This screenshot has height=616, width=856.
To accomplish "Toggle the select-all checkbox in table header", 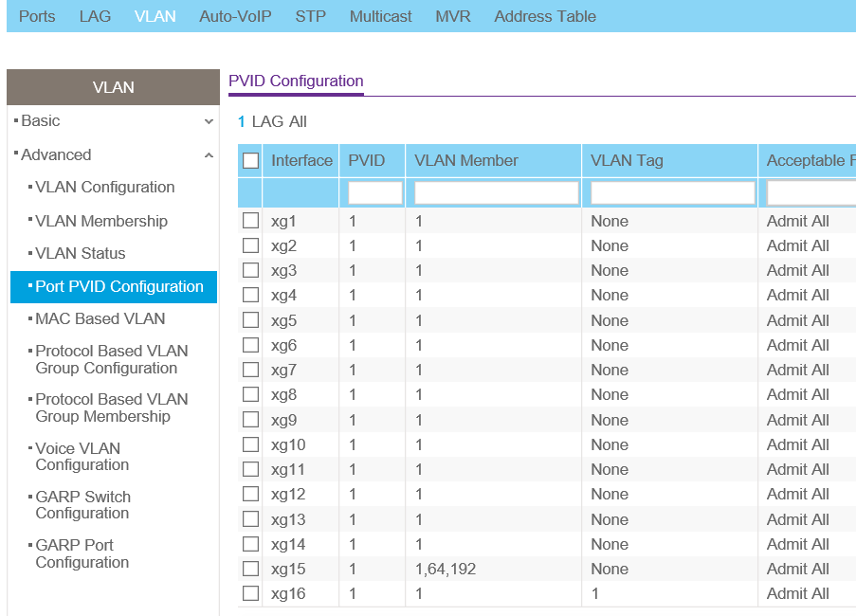I will click(x=250, y=161).
